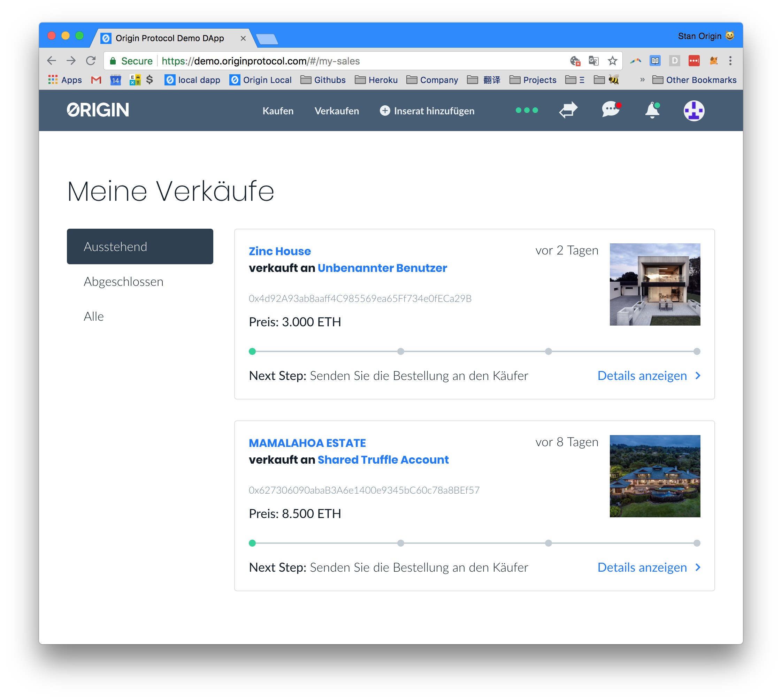Open the calendar bookmark icon
Screen dimensions: 782x700
coord(115,80)
